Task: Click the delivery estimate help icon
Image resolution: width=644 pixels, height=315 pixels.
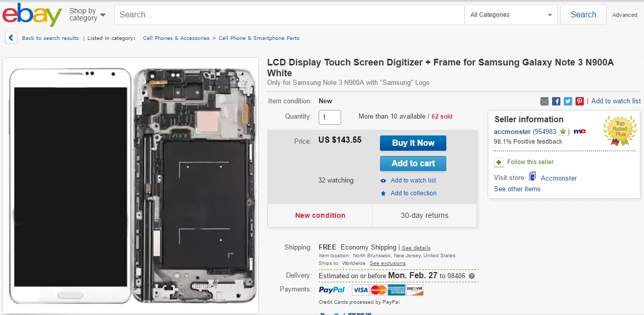Action: tap(472, 276)
